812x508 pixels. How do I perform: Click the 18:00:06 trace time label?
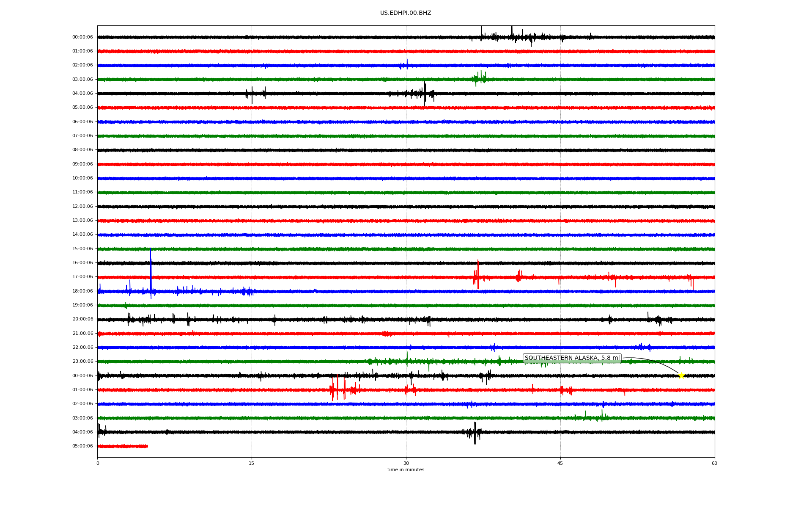coord(82,291)
